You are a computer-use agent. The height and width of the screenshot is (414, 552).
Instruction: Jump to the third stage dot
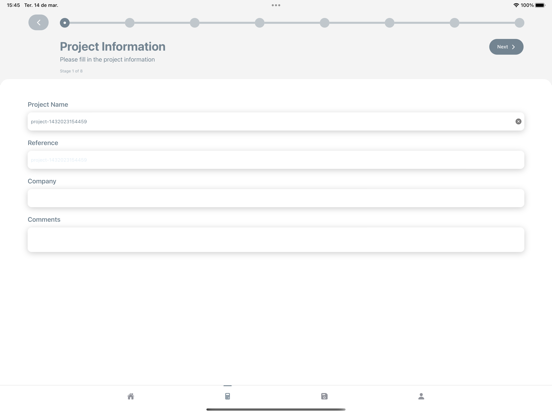pyautogui.click(x=194, y=23)
